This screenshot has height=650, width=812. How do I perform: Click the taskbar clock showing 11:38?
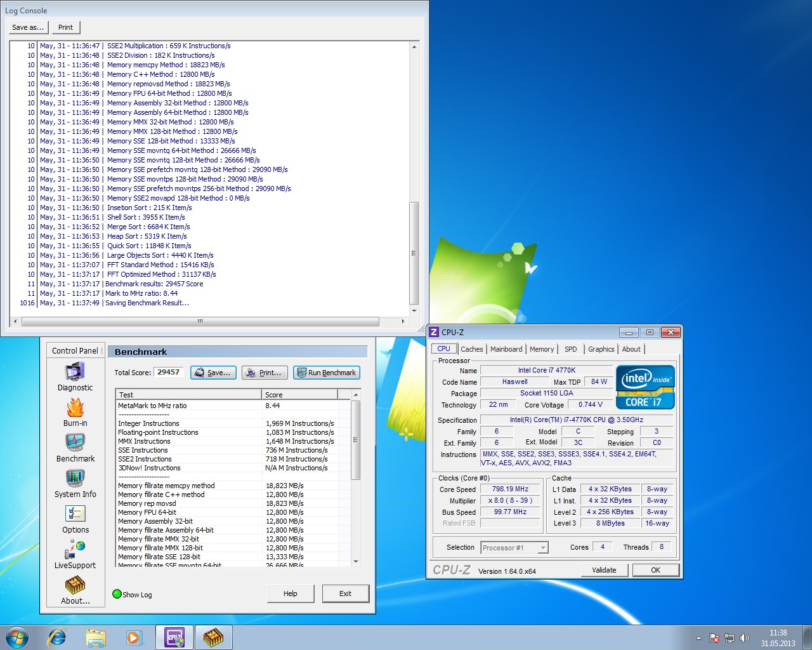pos(778,638)
